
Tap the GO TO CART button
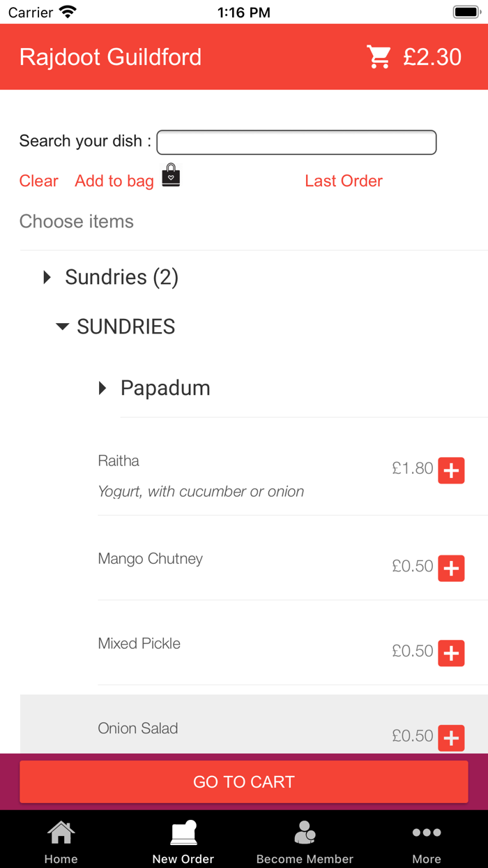coord(244,781)
